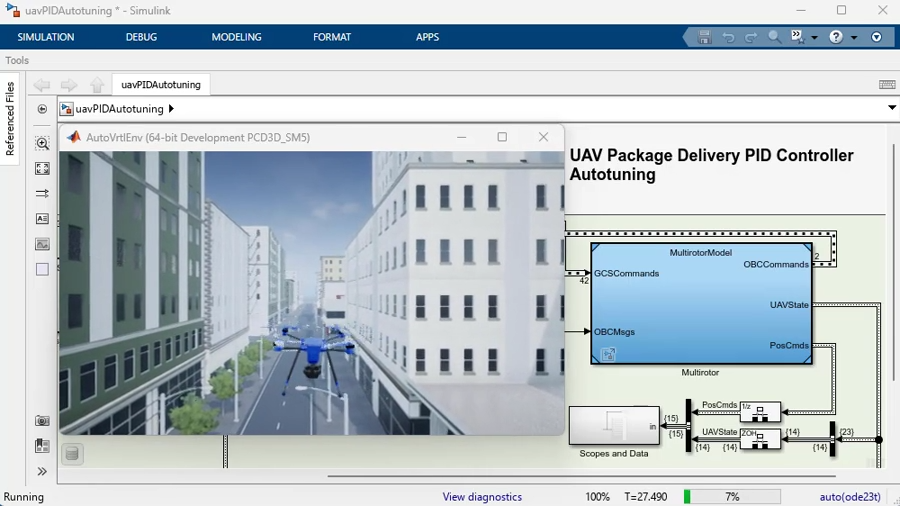Click the auto(ode23t) solver link

849,497
